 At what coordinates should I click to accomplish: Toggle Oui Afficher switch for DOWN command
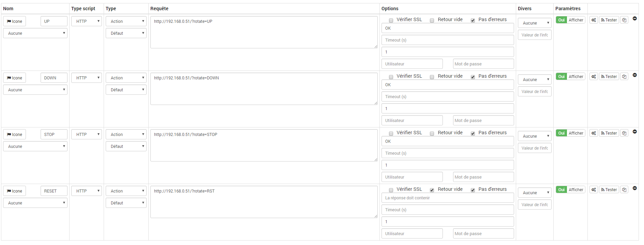point(570,77)
